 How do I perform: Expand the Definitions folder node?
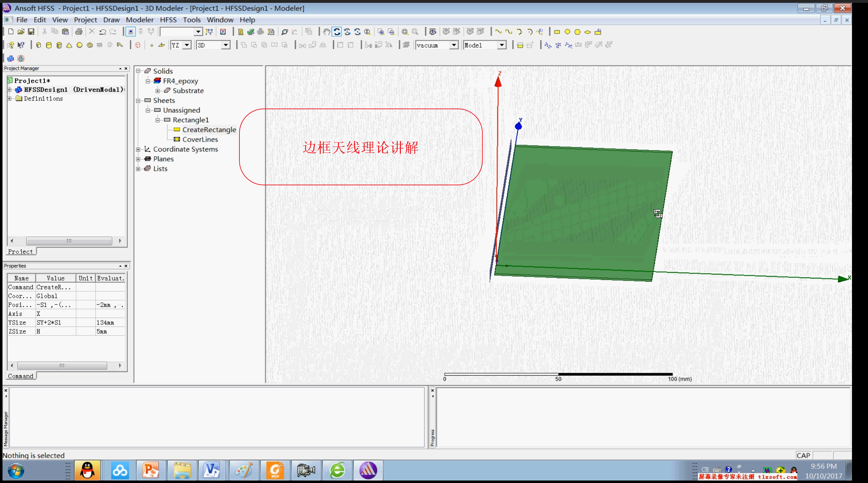coord(10,99)
